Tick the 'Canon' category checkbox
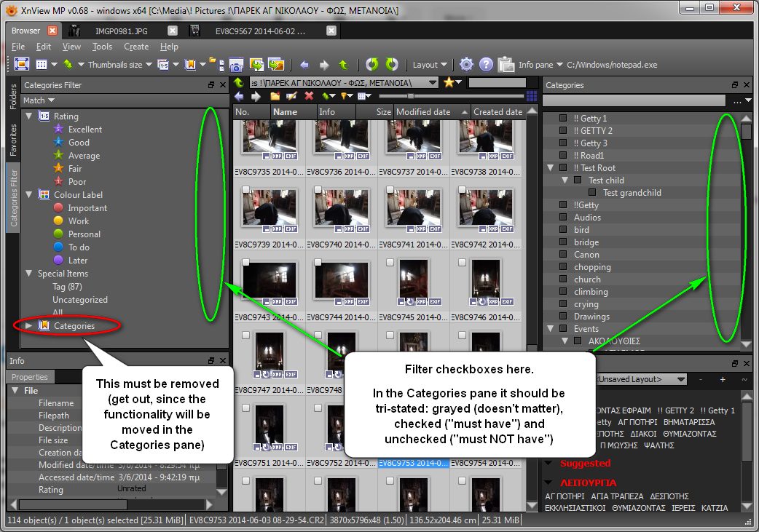The height and width of the screenshot is (532, 759). (562, 254)
